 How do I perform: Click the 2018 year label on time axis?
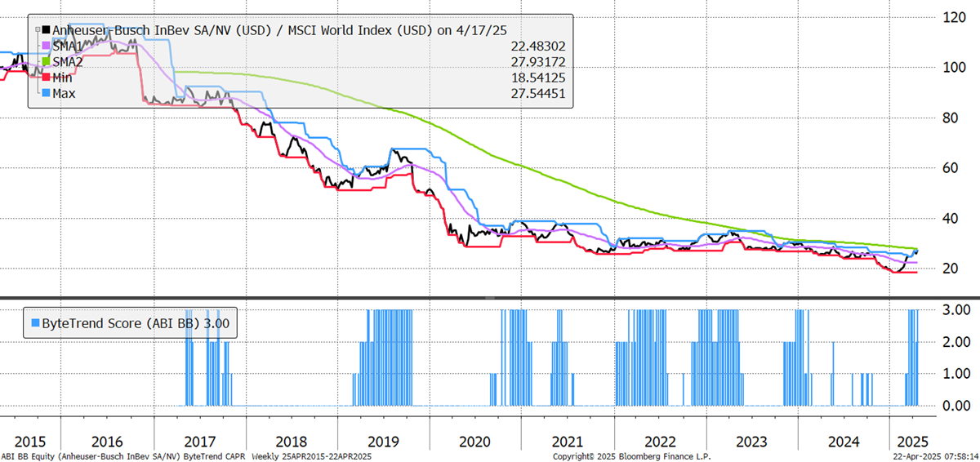[290, 442]
